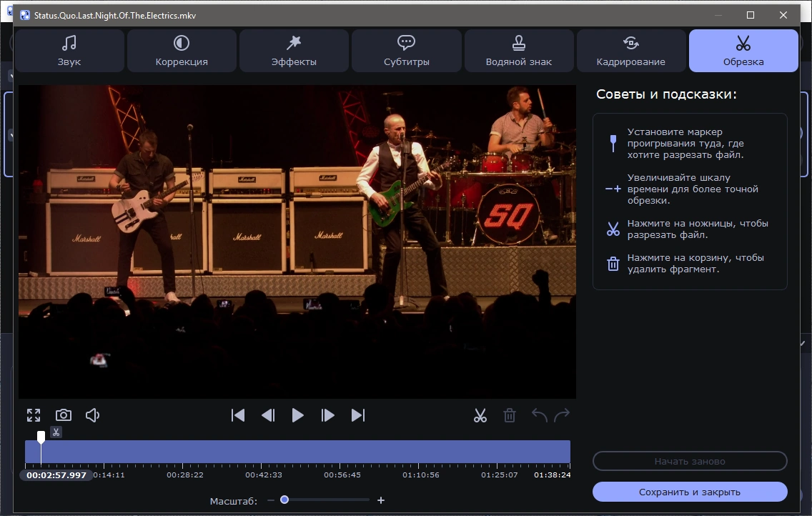
Task: Delete fragment with trash bin icon
Action: (510, 415)
